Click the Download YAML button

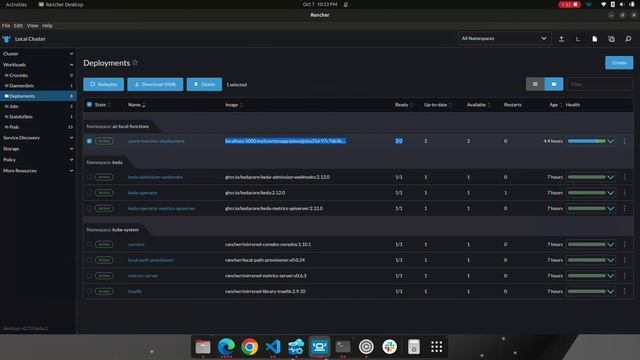155,84
